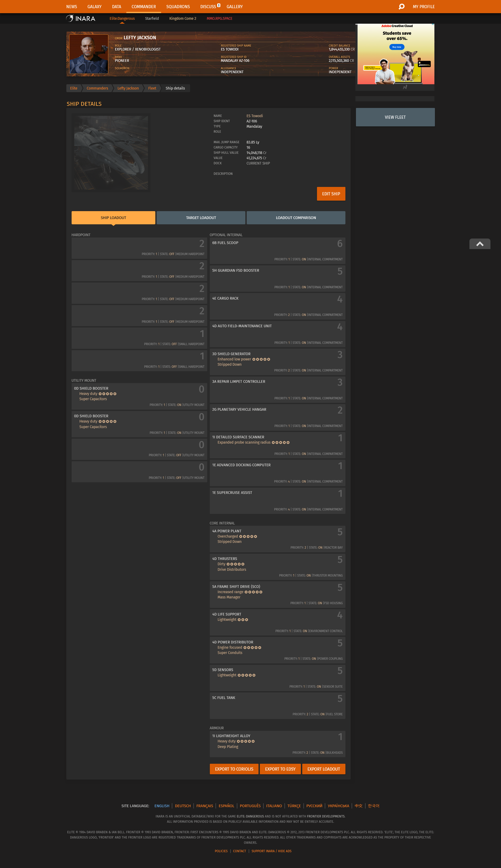Switch site language to ESPAÑOL
501x868 pixels.
(x=226, y=806)
